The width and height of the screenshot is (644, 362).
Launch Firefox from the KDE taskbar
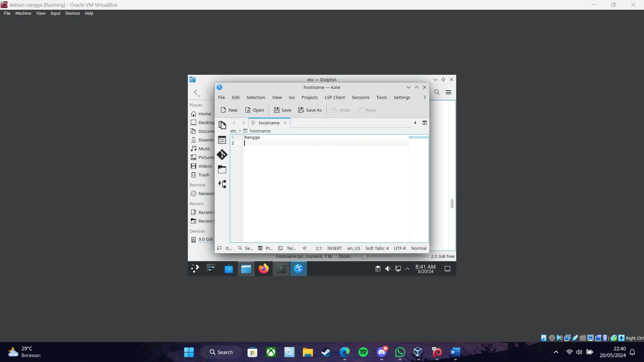tap(264, 269)
